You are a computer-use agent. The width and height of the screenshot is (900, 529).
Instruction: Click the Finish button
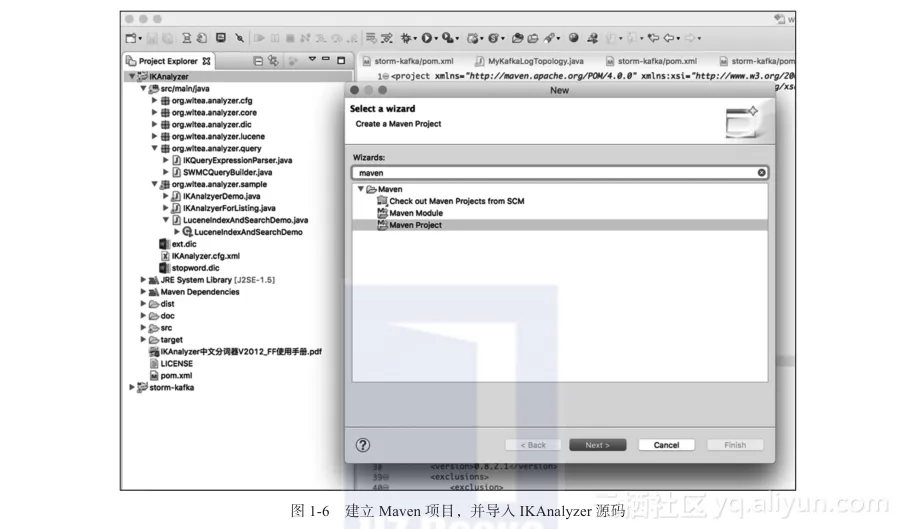point(735,445)
